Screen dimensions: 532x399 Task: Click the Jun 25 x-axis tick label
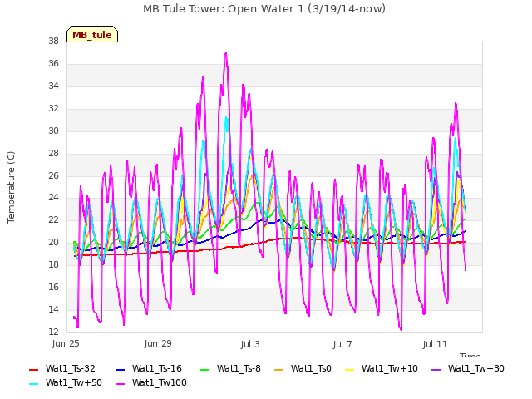(66, 344)
